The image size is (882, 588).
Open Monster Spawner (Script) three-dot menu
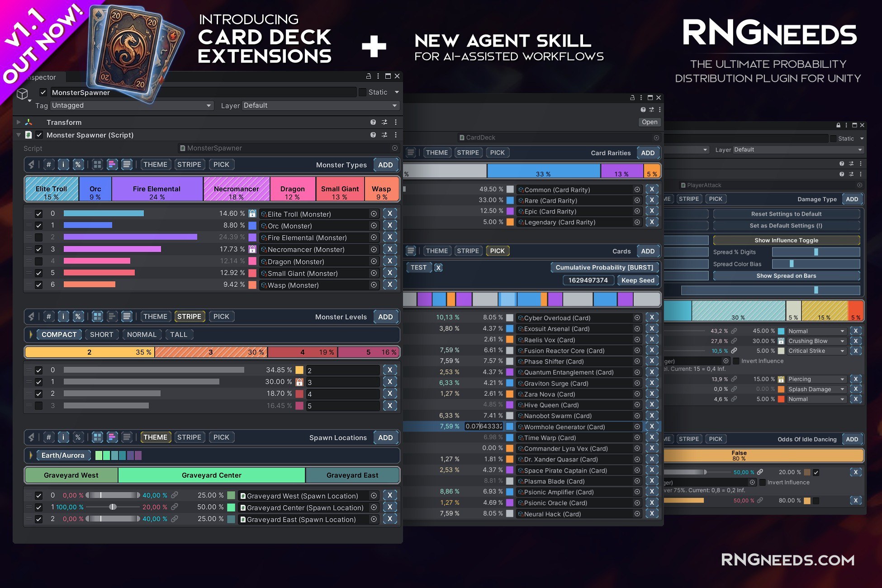[x=396, y=135]
